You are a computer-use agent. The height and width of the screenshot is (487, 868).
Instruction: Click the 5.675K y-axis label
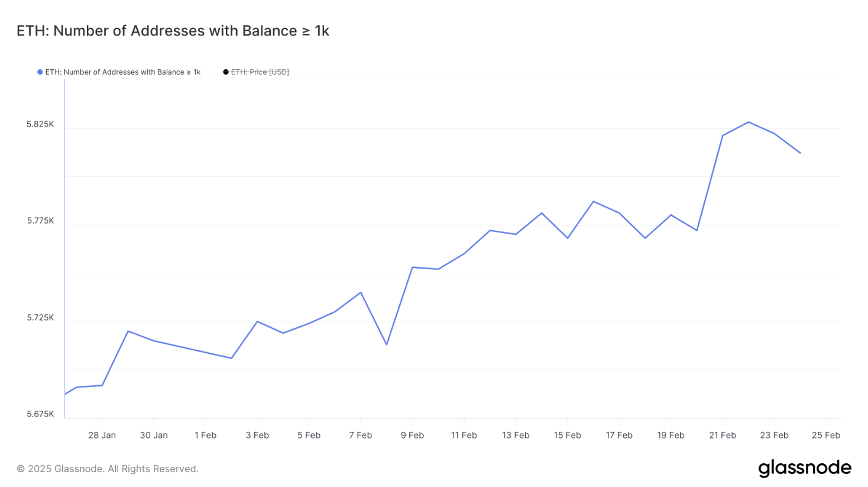(x=40, y=414)
